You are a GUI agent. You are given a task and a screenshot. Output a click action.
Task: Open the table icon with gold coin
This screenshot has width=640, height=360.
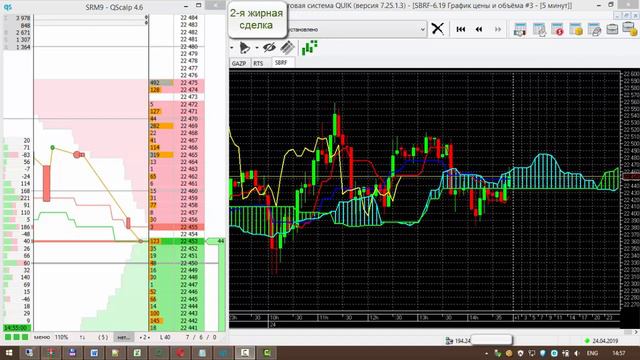pyautogui.click(x=576, y=29)
